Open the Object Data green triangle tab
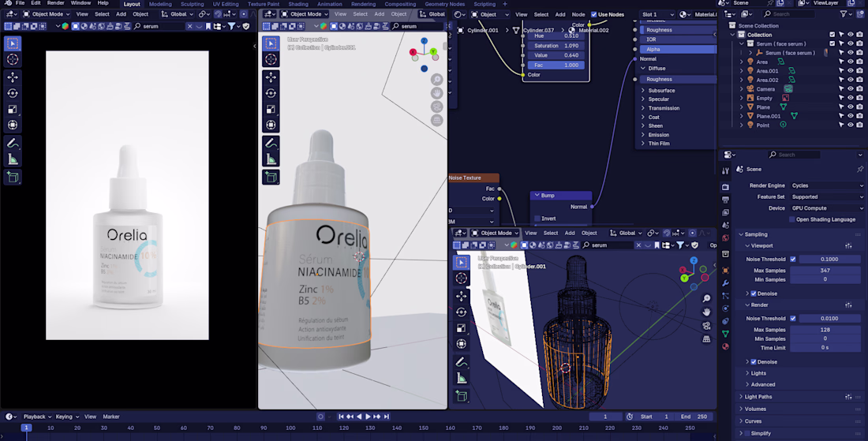Viewport: 868px width, 441px height. click(726, 334)
